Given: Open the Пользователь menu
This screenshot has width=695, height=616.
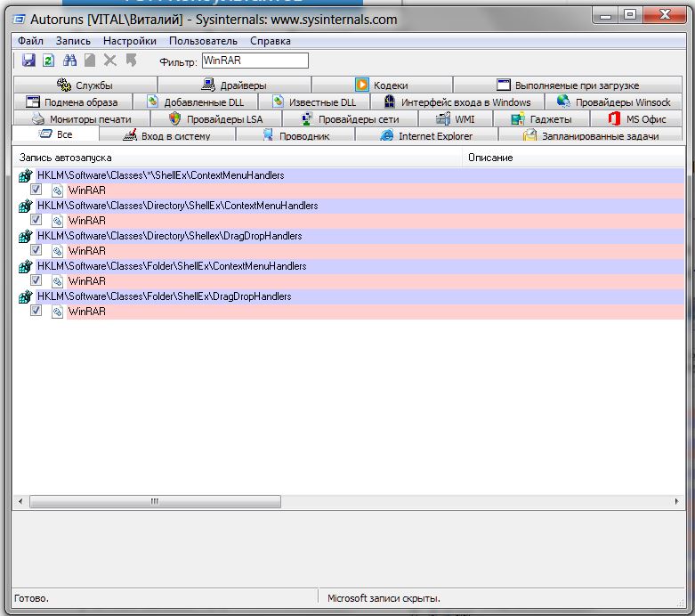Looking at the screenshot, I should pyautogui.click(x=203, y=41).
